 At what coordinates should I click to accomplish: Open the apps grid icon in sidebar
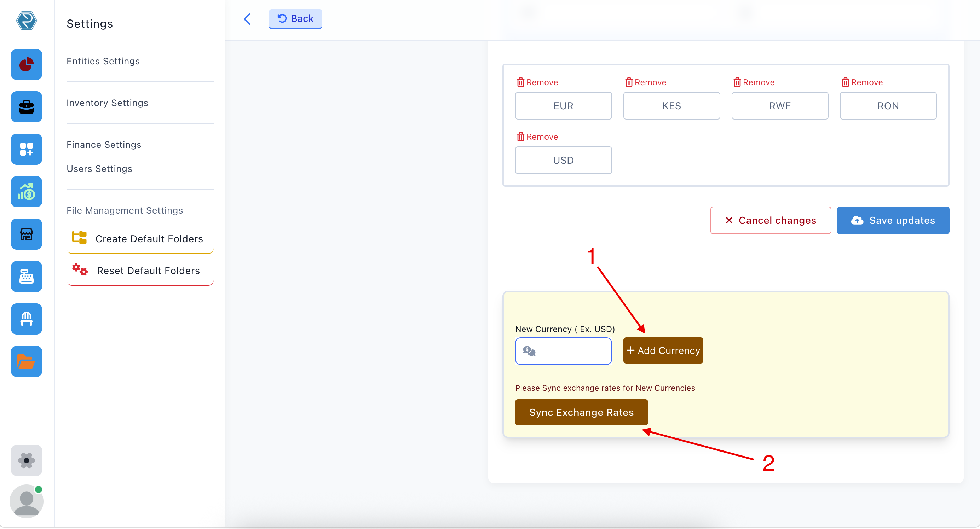coord(26,149)
